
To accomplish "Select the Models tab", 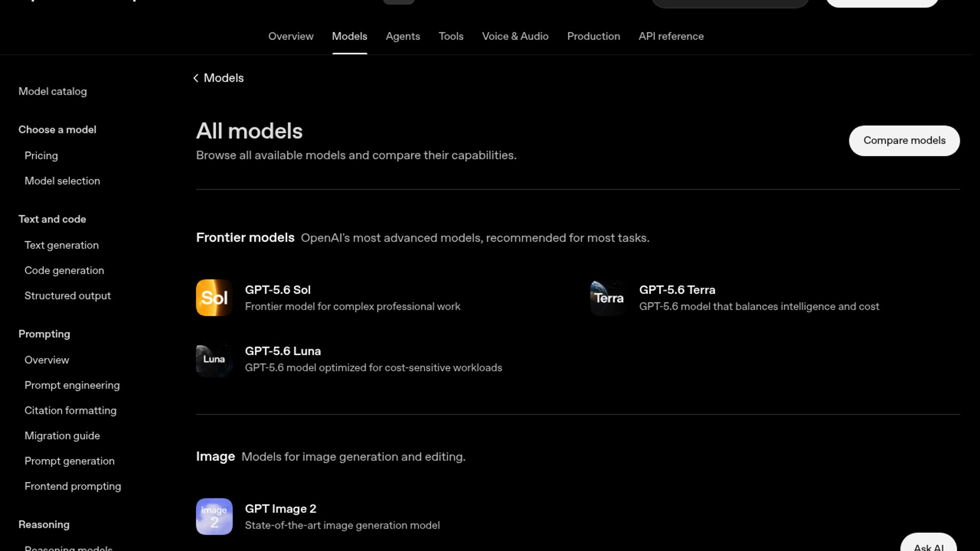I will pos(350,36).
